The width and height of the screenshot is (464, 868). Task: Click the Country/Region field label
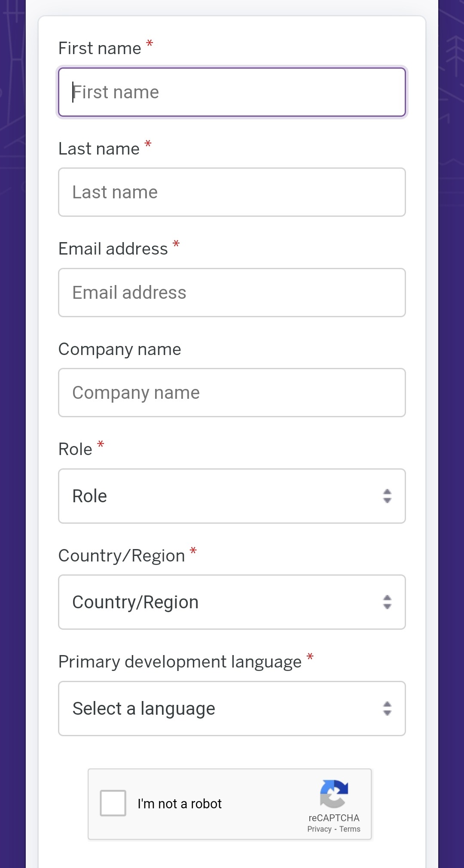[x=122, y=555]
